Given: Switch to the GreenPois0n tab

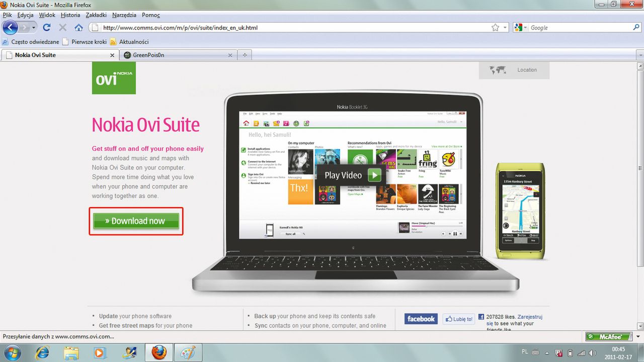Looking at the screenshot, I should [178, 55].
